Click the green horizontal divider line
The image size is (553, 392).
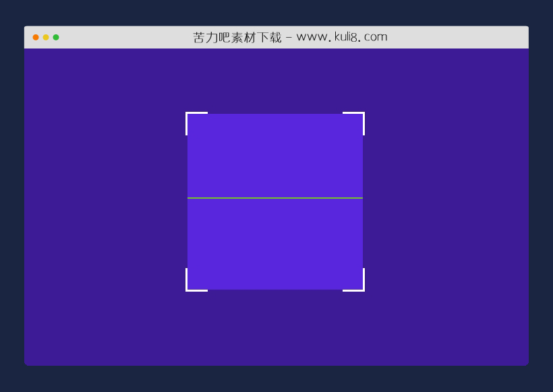click(x=275, y=198)
